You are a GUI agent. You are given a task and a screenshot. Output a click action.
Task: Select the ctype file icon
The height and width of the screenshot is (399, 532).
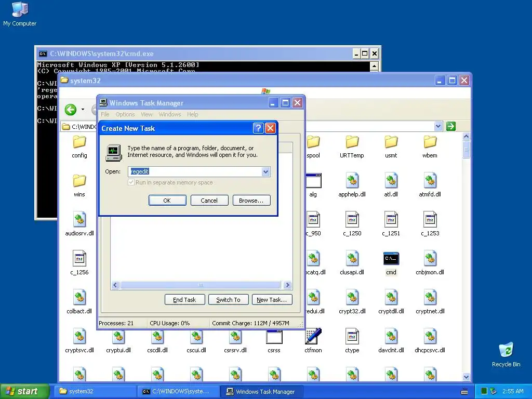[352, 337]
